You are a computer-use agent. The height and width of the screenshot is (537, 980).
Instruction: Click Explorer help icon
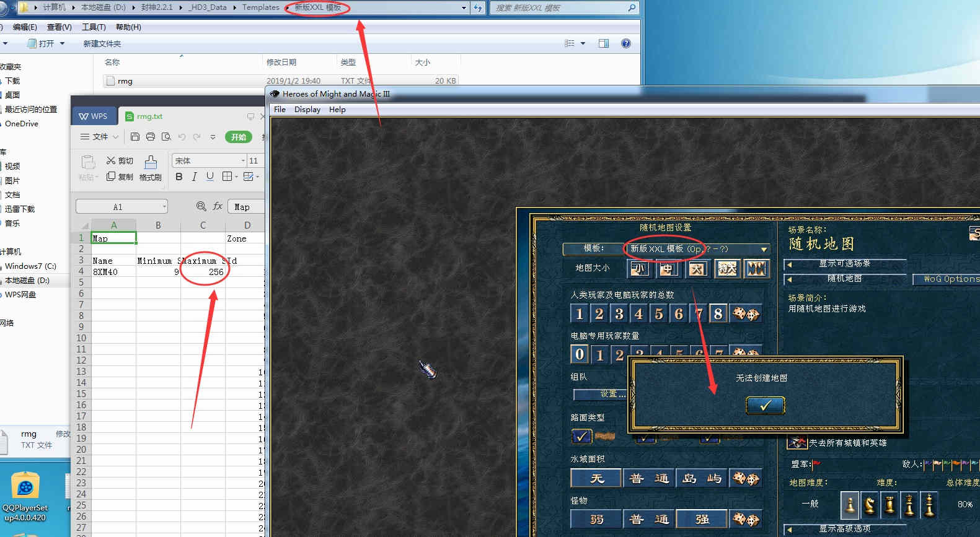(x=626, y=43)
